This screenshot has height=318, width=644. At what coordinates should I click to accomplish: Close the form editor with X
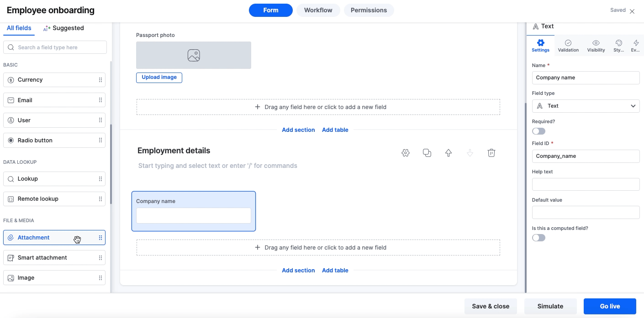(632, 11)
